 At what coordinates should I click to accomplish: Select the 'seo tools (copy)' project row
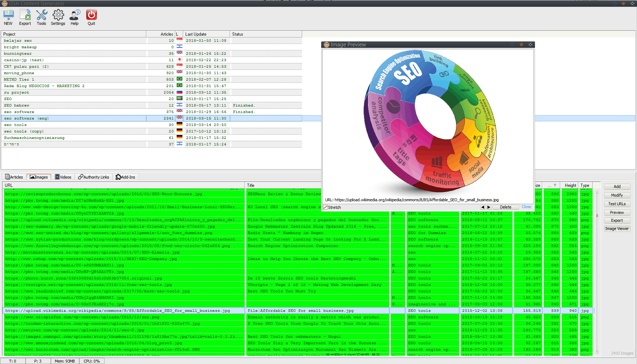[151, 131]
